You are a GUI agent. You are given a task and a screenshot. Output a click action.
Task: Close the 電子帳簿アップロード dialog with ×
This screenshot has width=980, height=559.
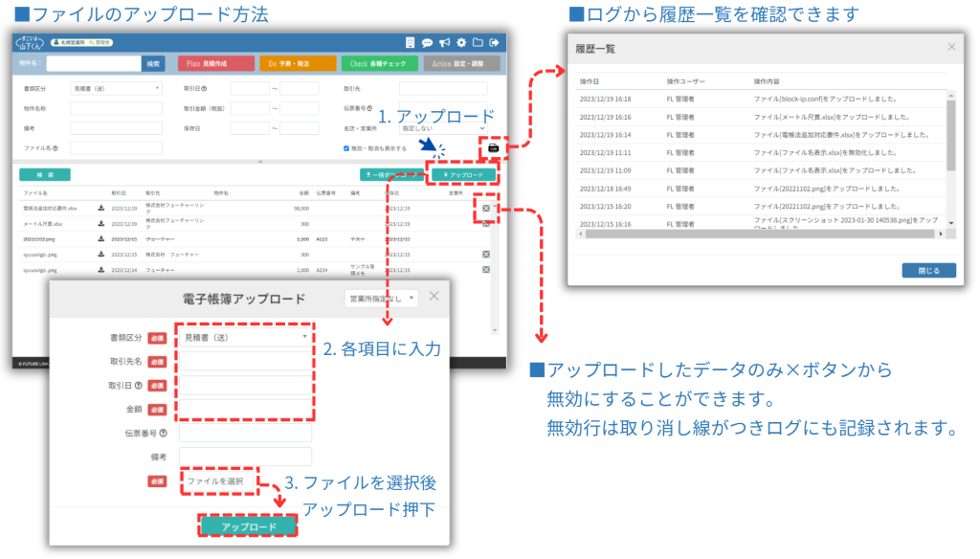tap(434, 297)
